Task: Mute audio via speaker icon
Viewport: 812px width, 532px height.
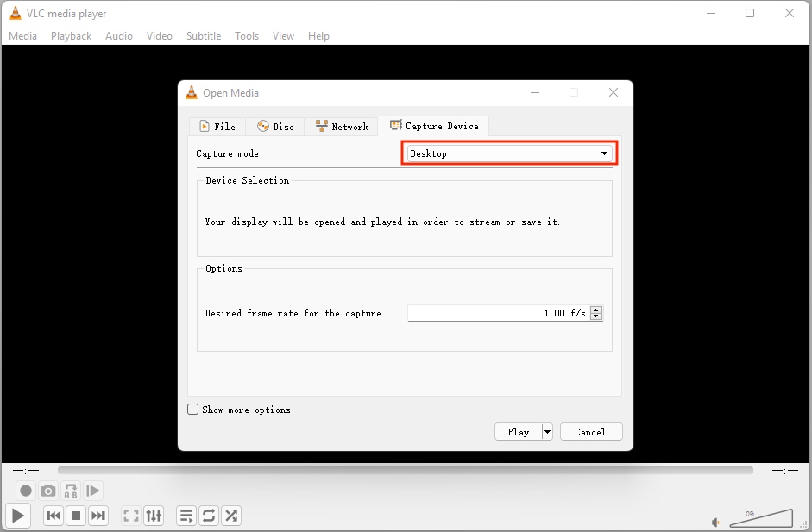Action: 715,523
